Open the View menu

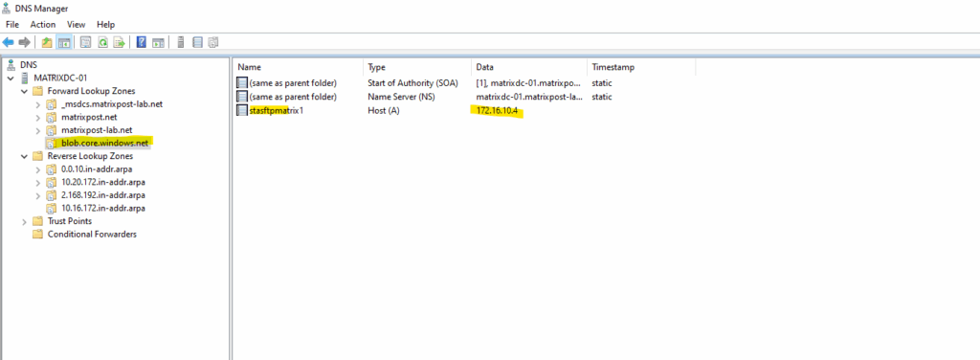pos(77,24)
